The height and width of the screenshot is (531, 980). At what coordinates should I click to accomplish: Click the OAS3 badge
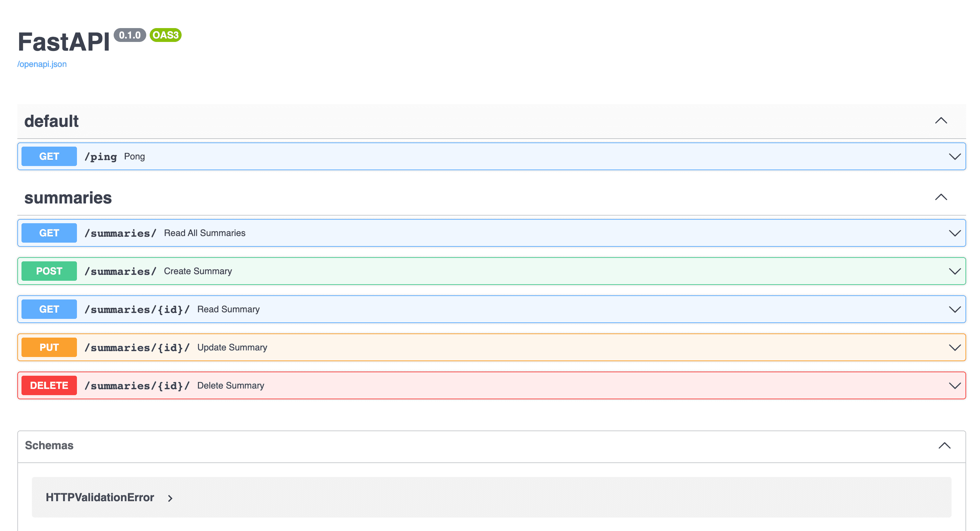click(166, 35)
